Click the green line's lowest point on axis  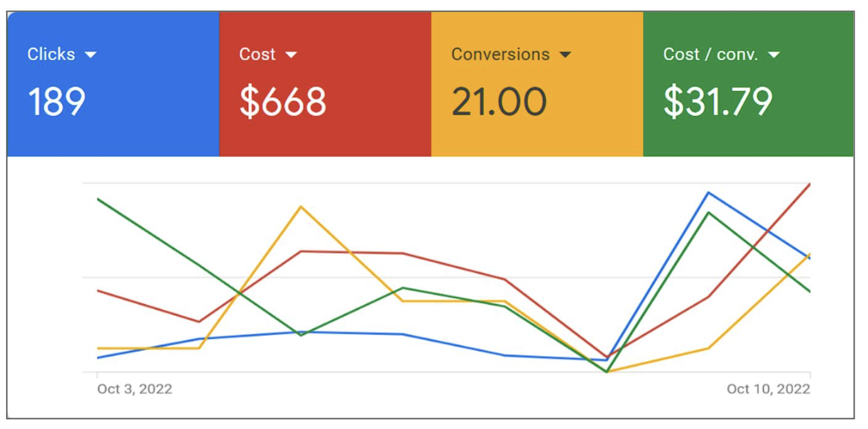coord(606,372)
